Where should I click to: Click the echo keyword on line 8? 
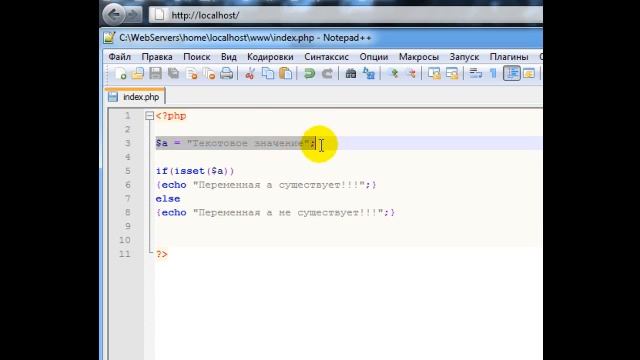click(174, 213)
